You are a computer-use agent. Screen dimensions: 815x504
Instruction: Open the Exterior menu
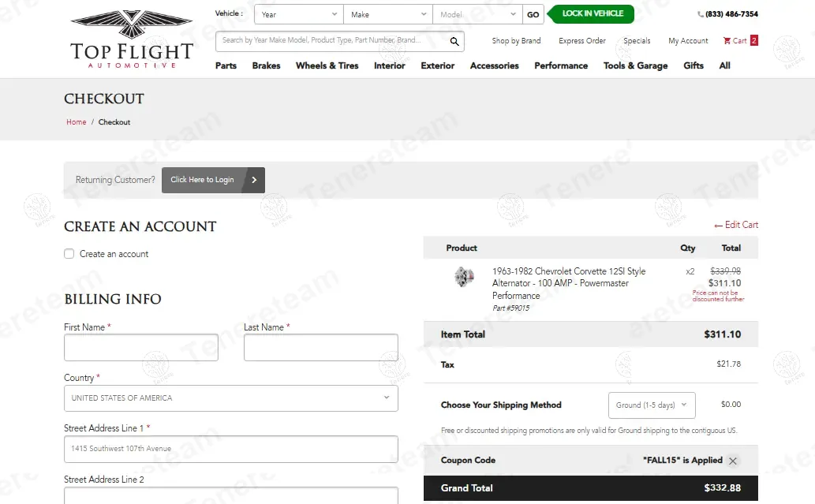tap(438, 65)
